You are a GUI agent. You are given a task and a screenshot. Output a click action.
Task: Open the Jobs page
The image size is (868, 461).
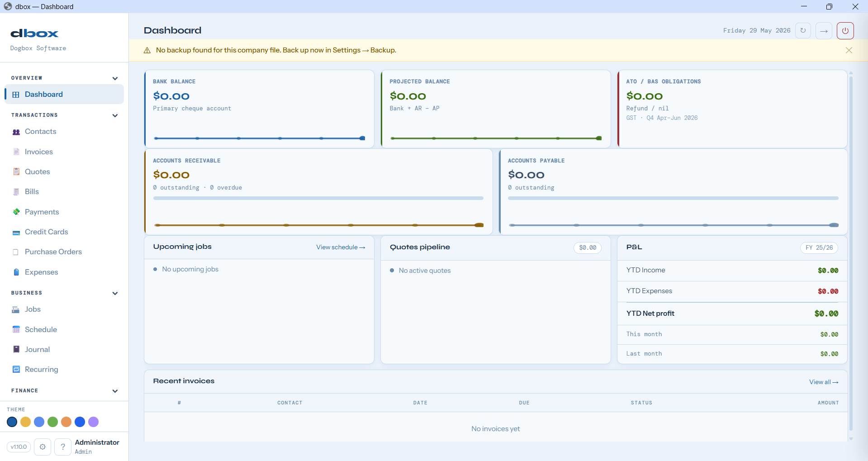point(64,309)
